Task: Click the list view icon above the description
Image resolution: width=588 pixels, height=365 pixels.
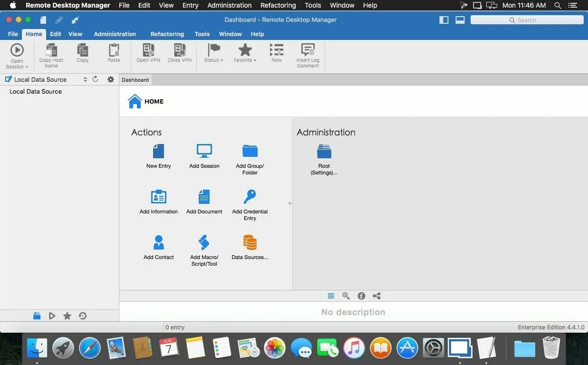Action: click(x=331, y=296)
